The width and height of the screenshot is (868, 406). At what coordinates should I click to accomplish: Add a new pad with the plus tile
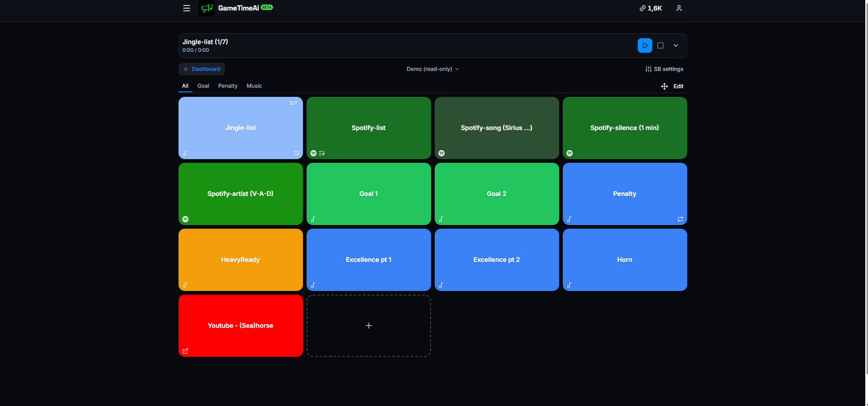click(369, 326)
